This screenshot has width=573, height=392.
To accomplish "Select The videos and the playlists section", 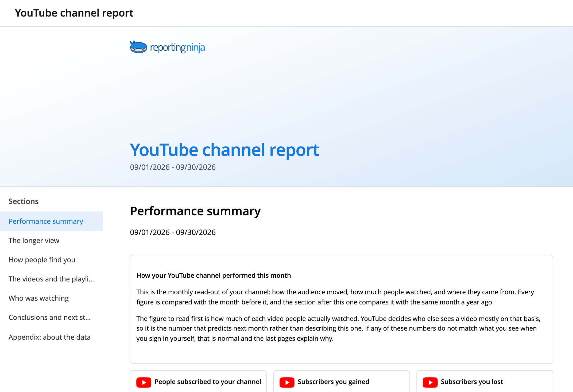I will tap(51, 279).
